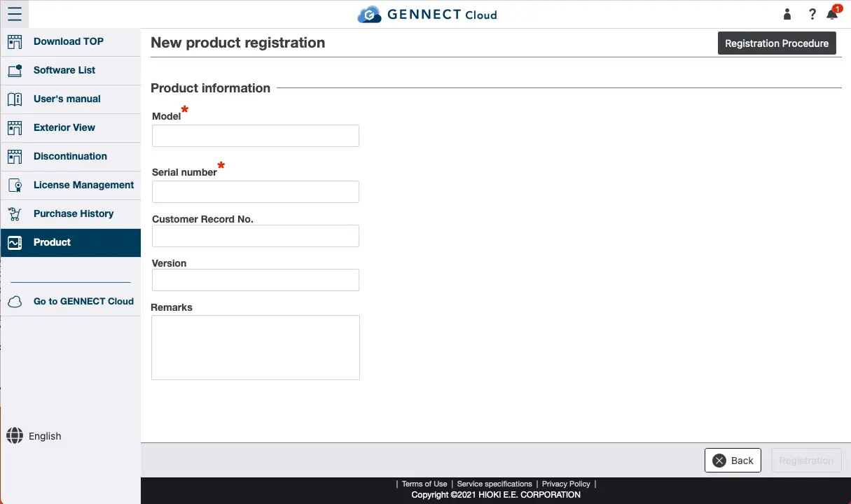
Task: Click the Software List sidebar icon
Action: 15,70
